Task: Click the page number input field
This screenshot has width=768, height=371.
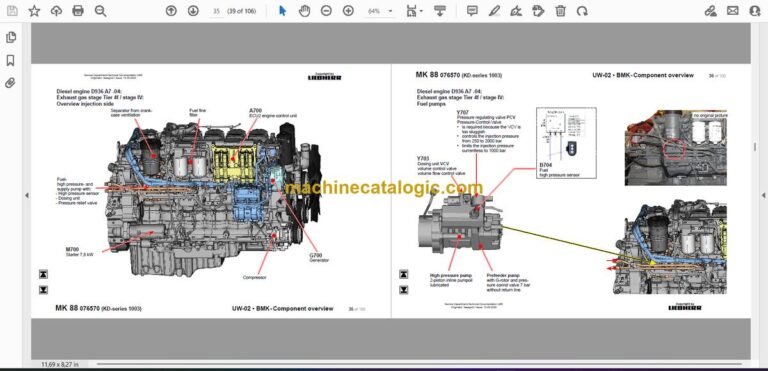Action: point(216,11)
